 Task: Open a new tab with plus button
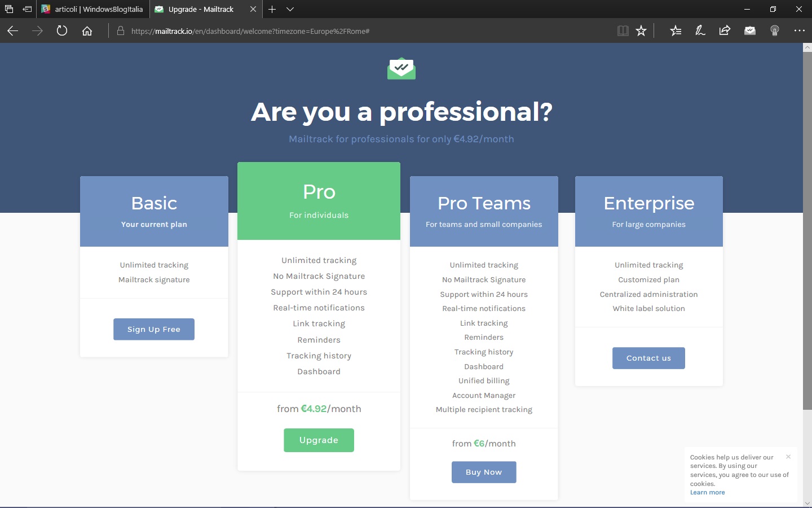[272, 9]
